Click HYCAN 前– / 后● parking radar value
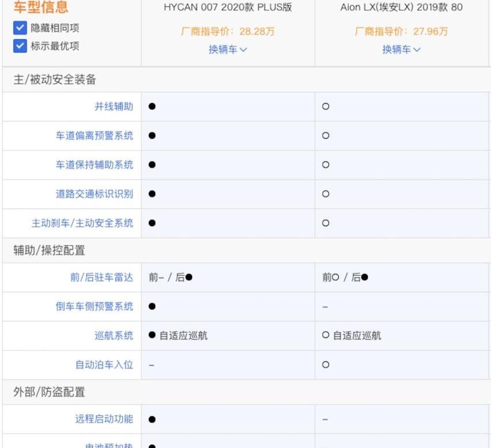 (x=171, y=277)
